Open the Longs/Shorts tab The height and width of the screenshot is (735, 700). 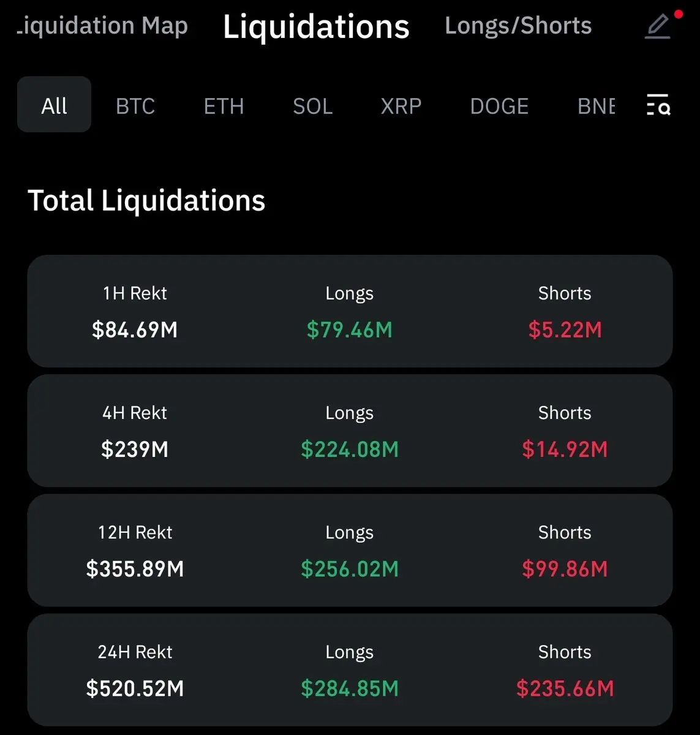(x=518, y=26)
